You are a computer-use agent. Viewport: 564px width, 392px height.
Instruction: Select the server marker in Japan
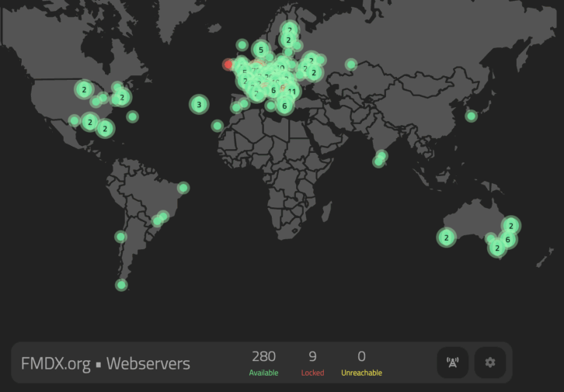(x=471, y=116)
